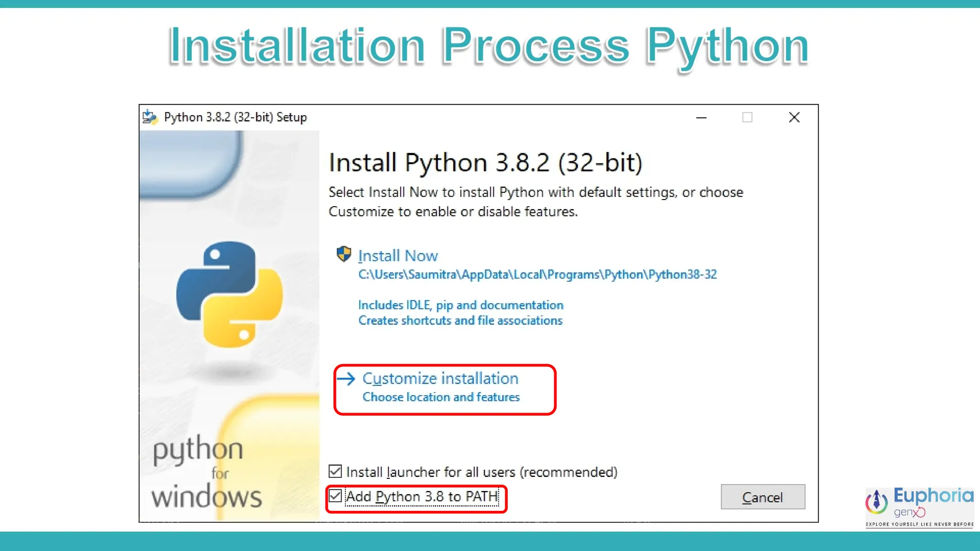980x551 pixels.
Task: Click the 'Install Python 3.8.2 (32-bit)' heading
Action: click(x=485, y=163)
